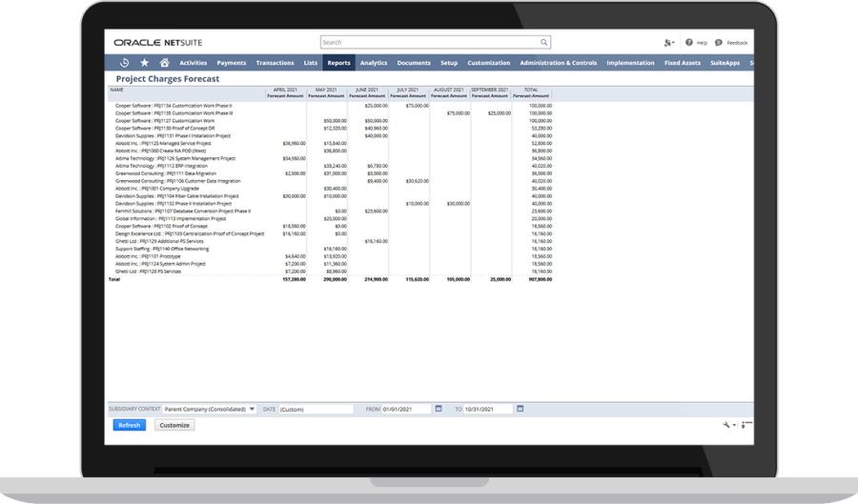
Task: Select row PRJ1113 Implementation Project
Action: (x=331, y=219)
